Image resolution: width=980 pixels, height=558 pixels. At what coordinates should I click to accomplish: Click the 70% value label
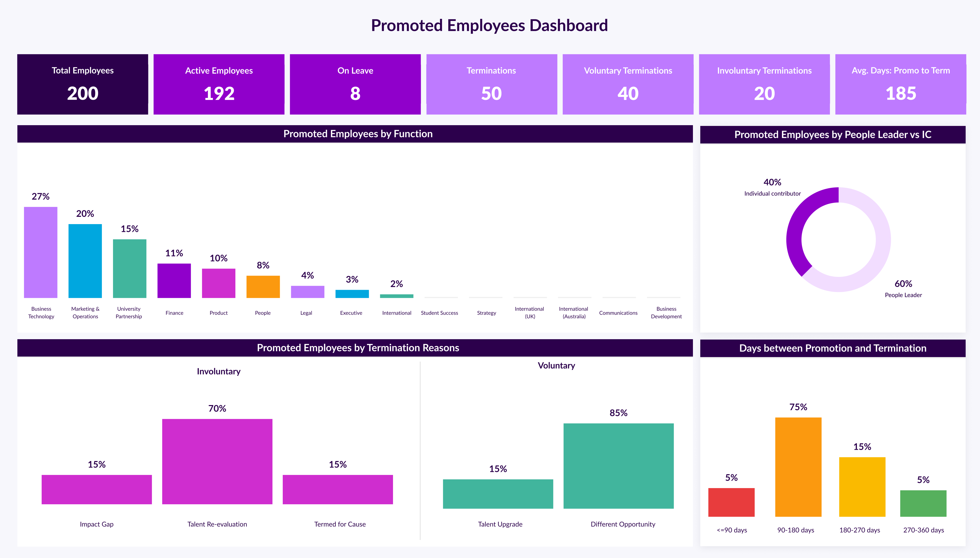coord(217,409)
